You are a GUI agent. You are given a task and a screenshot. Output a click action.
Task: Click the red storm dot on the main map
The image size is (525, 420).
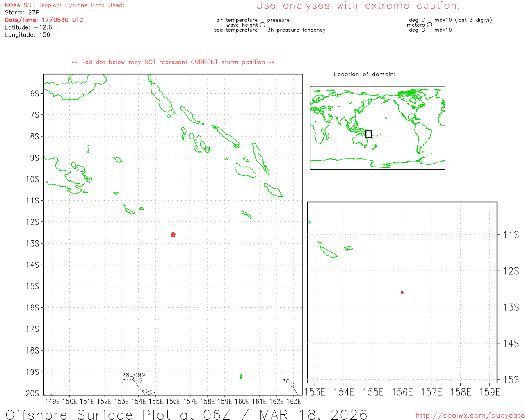(x=173, y=235)
